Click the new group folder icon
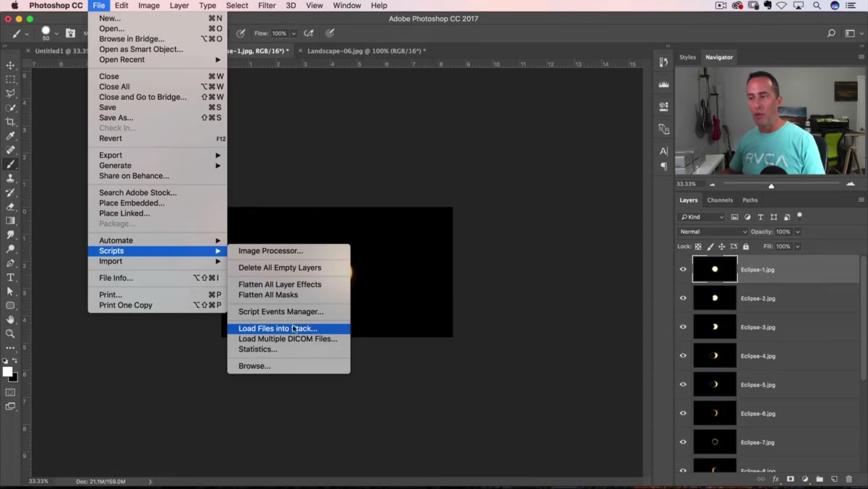This screenshot has height=489, width=868. [820, 479]
